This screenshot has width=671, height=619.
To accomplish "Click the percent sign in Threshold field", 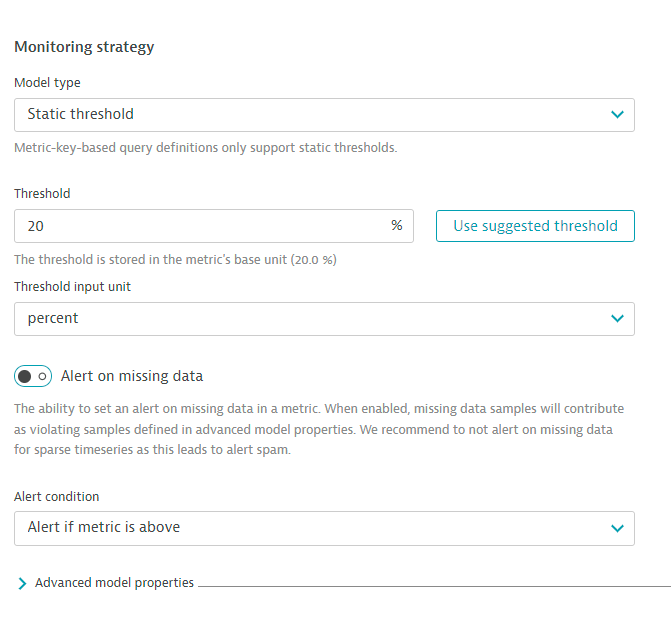I will 397,226.
